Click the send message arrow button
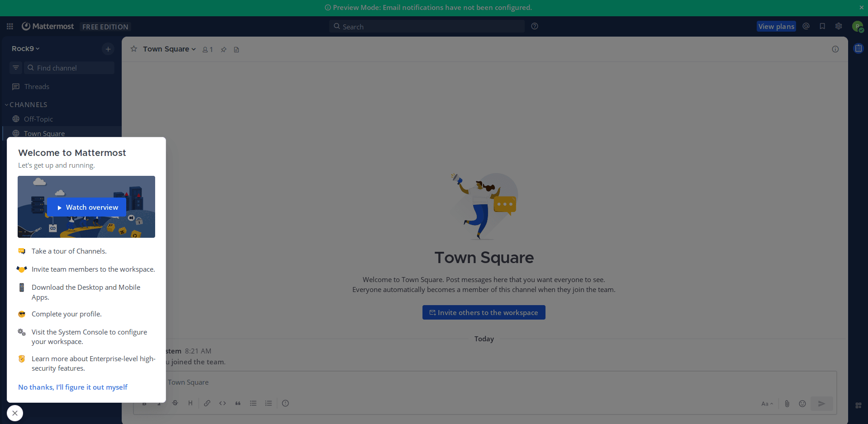868x424 pixels. tap(822, 404)
